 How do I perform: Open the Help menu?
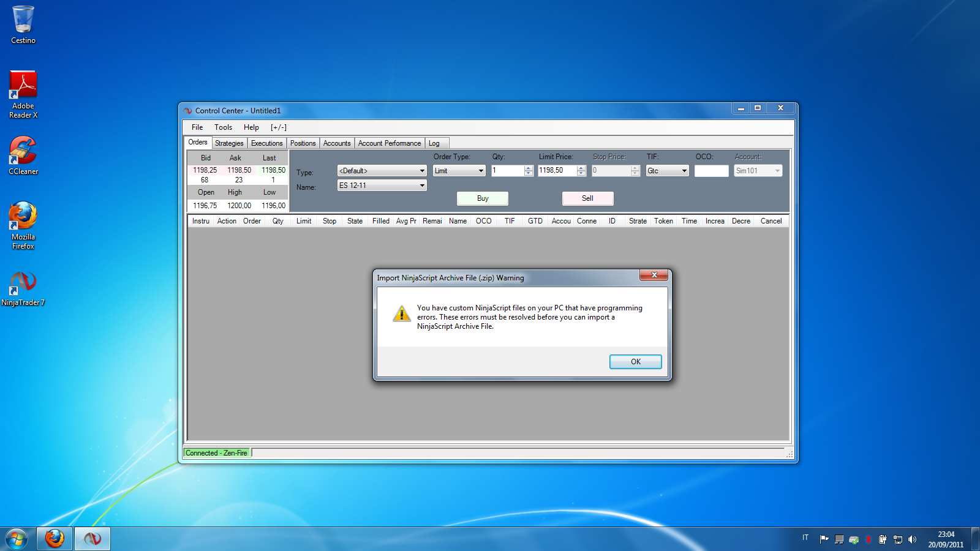[251, 127]
